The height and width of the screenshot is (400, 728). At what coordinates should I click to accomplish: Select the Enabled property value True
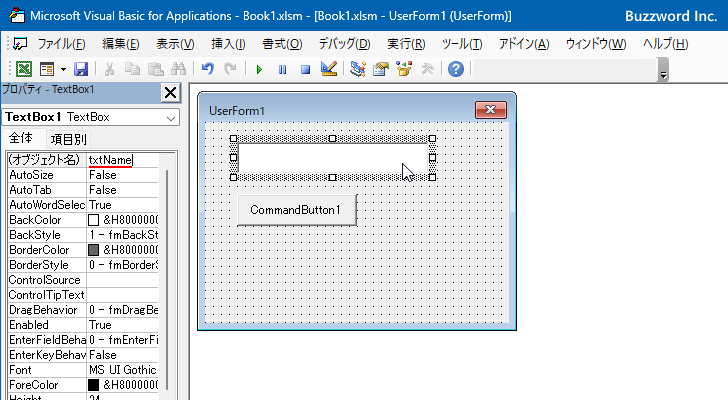123,325
